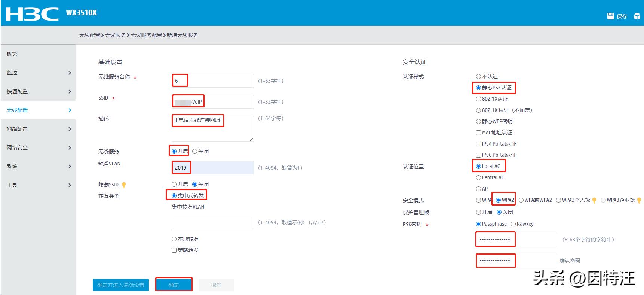Click the hidden SSID lightbulb hint icon
Image resolution: width=644 pixels, height=295 pixels.
[x=124, y=185]
